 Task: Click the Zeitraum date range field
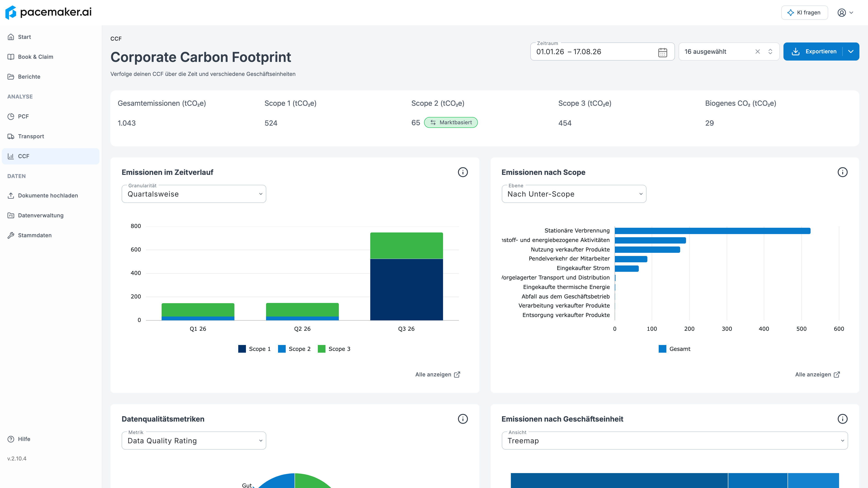(602, 52)
